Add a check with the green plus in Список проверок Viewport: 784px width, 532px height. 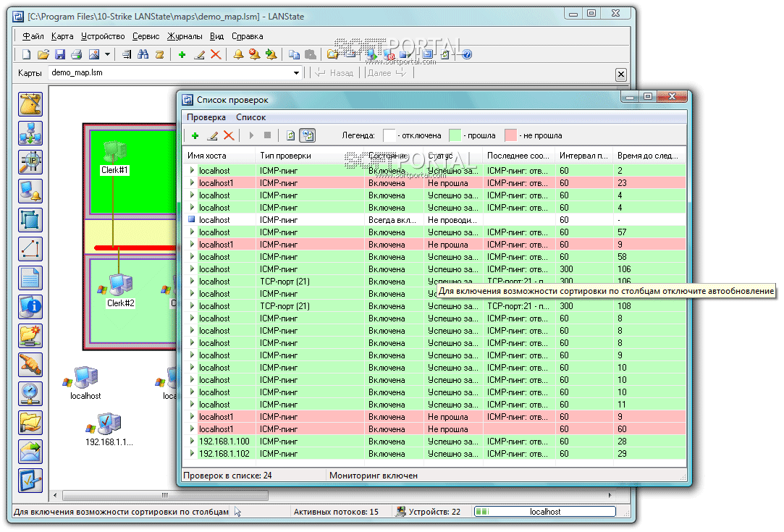[x=195, y=135]
